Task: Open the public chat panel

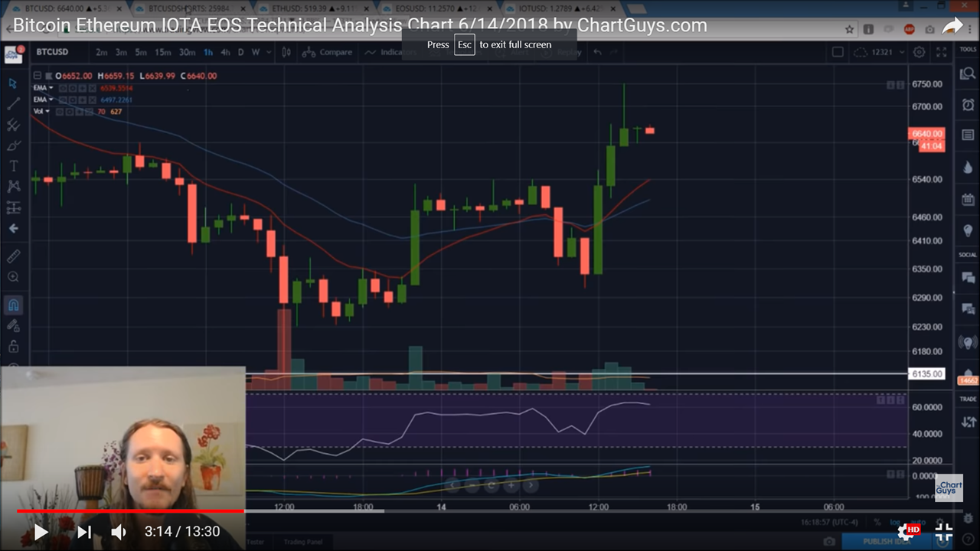Action: [x=968, y=277]
